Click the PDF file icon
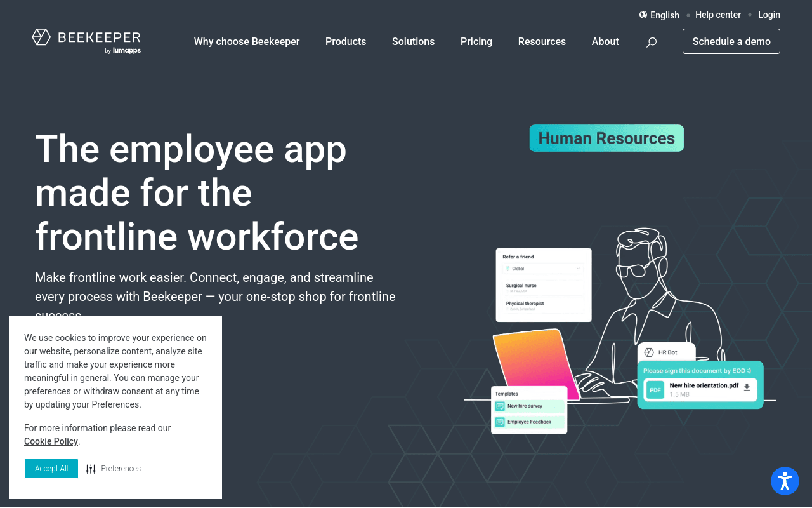This screenshot has height=508, width=812. pyautogui.click(x=655, y=389)
